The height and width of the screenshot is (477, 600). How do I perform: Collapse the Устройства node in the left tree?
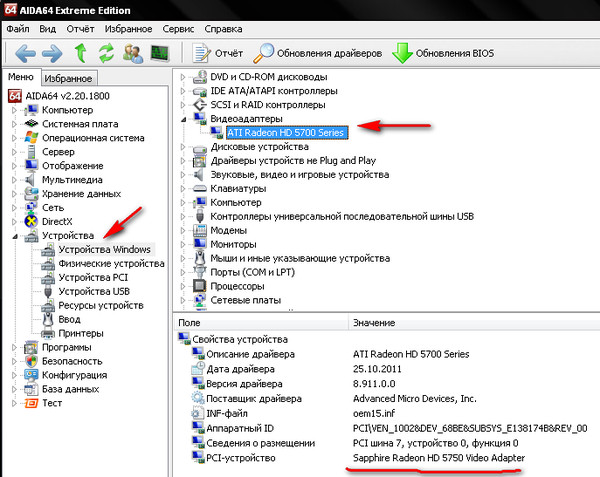point(15,236)
